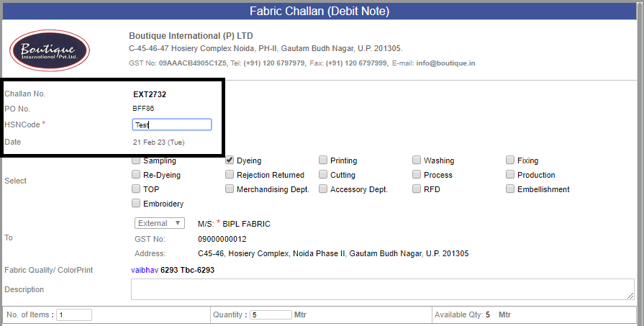Tick the TOP checkbox
Screen dimensions: 644x326
coord(136,189)
